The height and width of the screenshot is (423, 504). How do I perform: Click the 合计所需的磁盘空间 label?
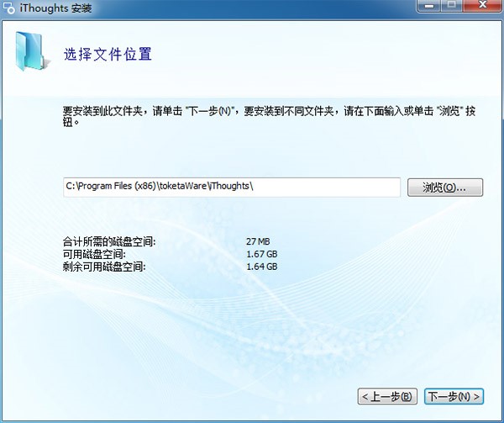109,241
